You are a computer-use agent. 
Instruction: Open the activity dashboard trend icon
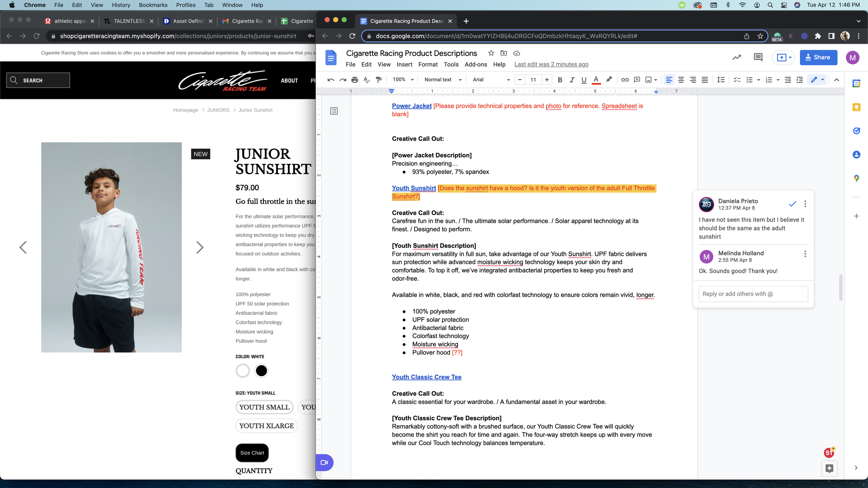coord(736,58)
